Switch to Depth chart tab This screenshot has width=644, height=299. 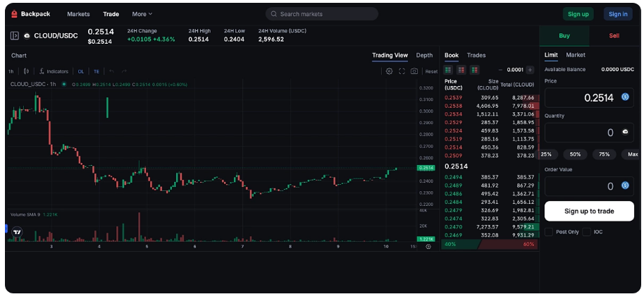424,55
